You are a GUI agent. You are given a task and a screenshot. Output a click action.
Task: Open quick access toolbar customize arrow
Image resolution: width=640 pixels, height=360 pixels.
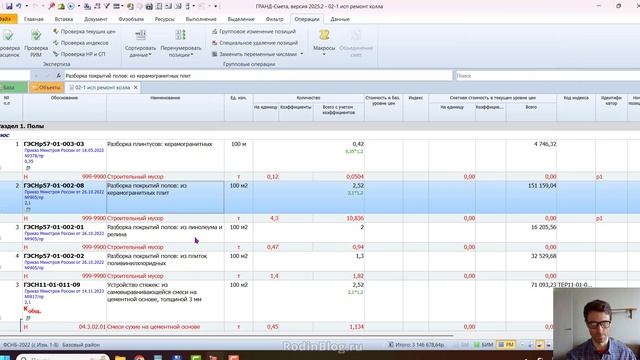(x=216, y=6)
